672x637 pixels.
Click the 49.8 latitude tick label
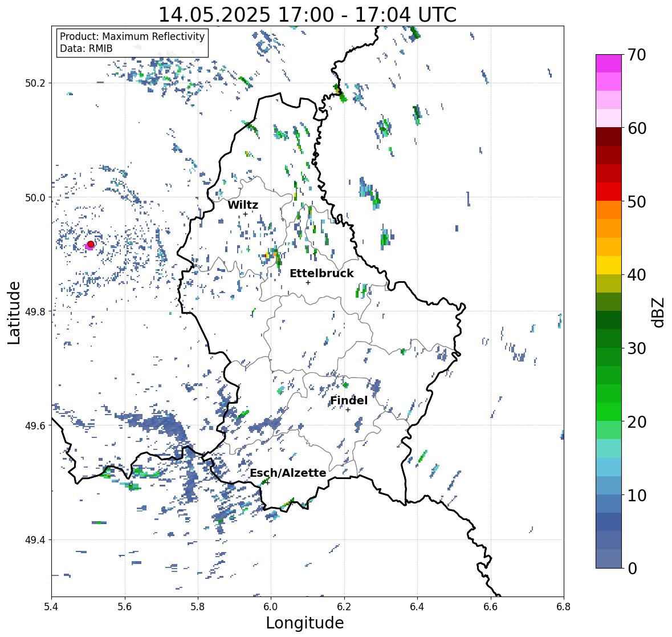(35, 311)
